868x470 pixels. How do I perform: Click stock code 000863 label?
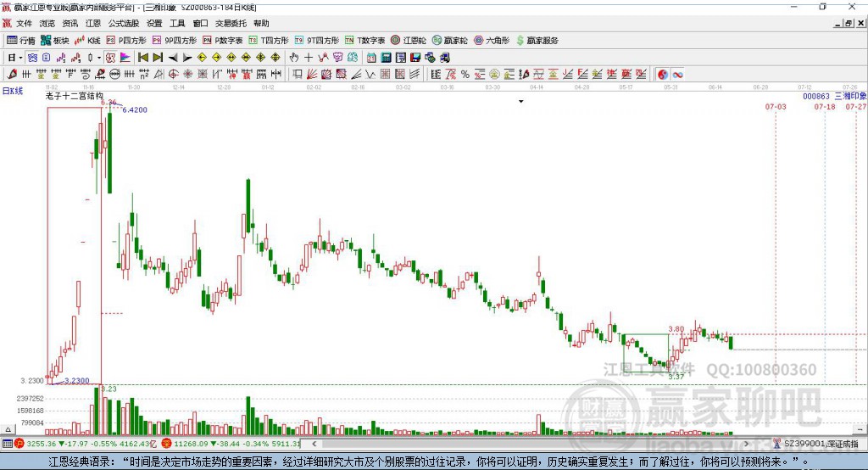816,96
